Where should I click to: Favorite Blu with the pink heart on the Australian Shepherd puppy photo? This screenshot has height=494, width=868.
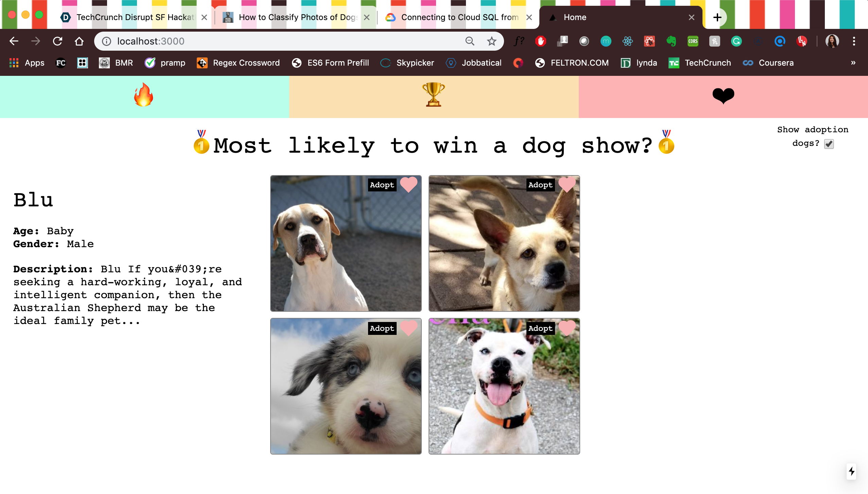click(x=408, y=328)
